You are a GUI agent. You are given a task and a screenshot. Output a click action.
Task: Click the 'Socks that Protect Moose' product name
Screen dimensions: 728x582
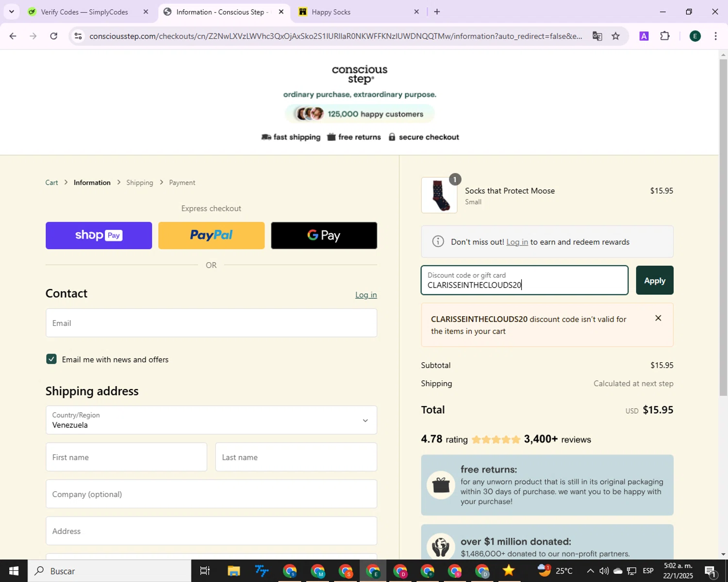[510, 191]
